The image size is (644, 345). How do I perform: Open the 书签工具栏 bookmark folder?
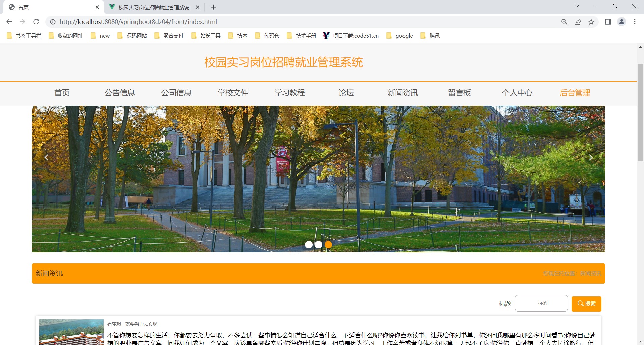tap(24, 36)
